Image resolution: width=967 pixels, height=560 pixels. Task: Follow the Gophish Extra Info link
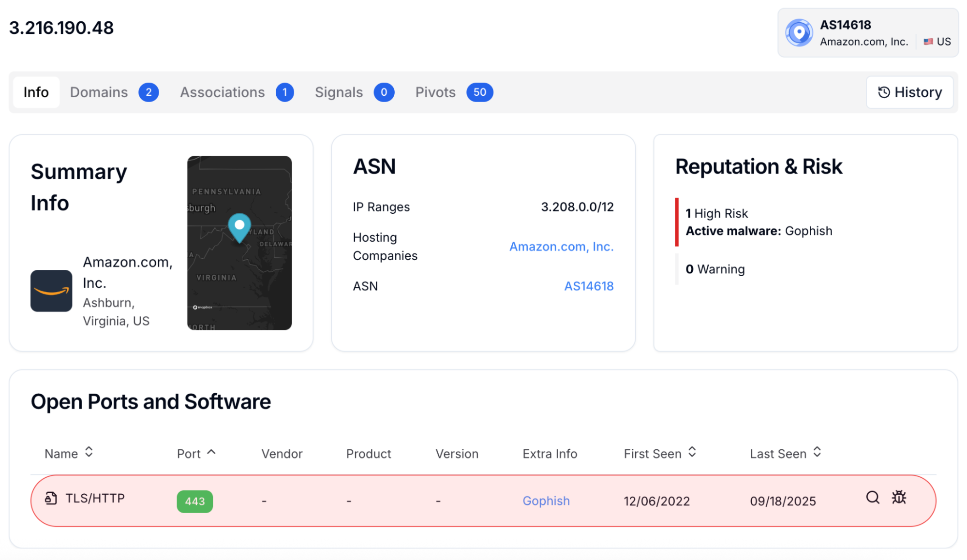click(546, 501)
